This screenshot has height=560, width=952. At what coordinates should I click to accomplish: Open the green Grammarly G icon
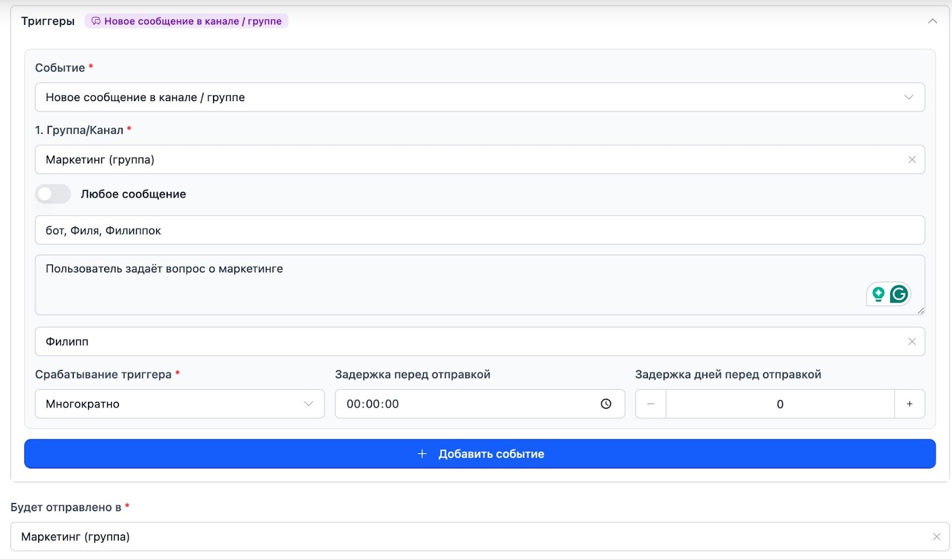pos(899,294)
